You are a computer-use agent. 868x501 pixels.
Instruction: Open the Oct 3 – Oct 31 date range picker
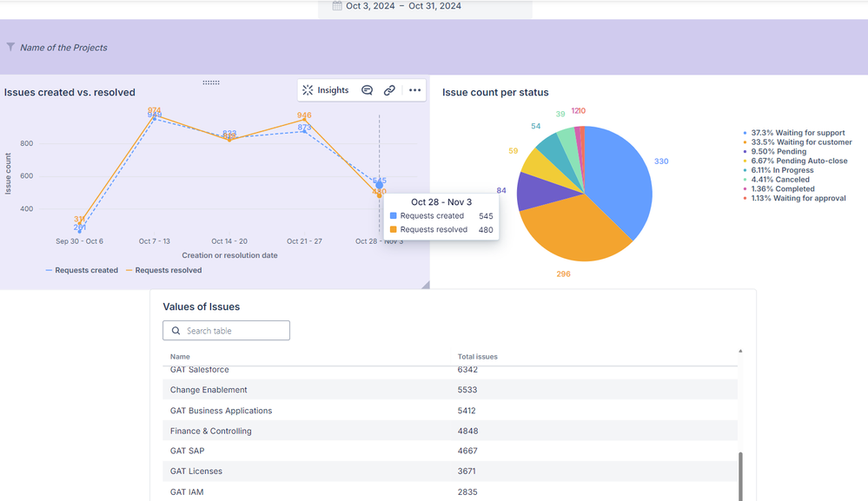click(425, 7)
